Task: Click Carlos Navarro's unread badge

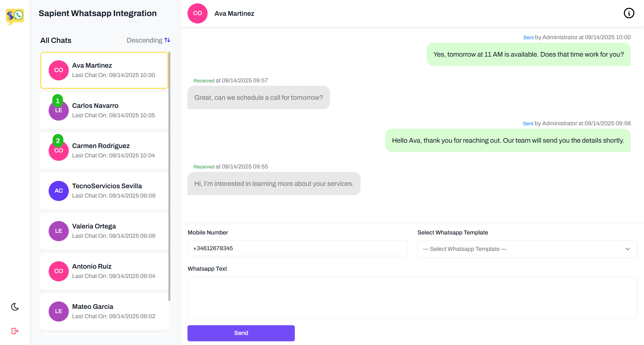Action: (58, 100)
